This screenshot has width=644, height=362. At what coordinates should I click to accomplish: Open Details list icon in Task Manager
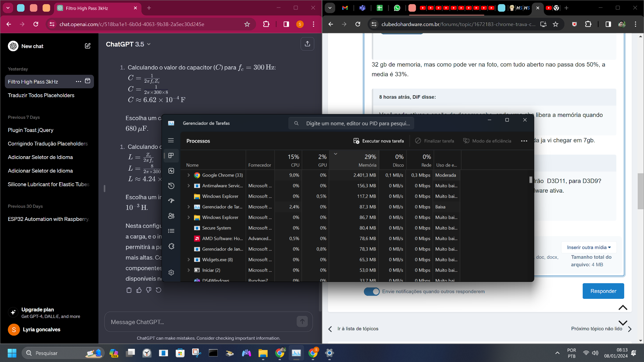(171, 231)
